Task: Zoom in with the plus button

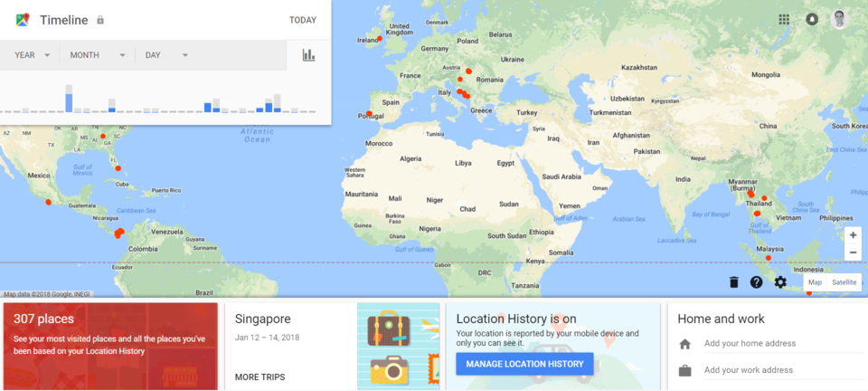Action: click(853, 235)
